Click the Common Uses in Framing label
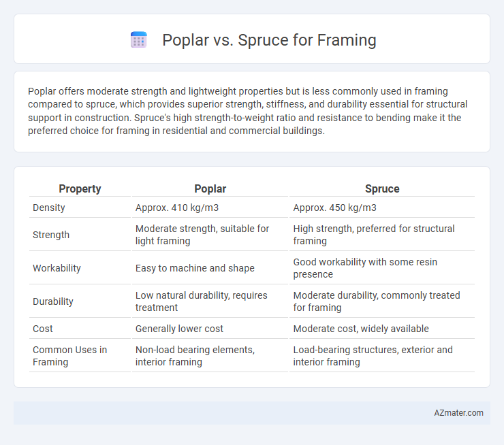 pyautogui.click(x=69, y=356)
